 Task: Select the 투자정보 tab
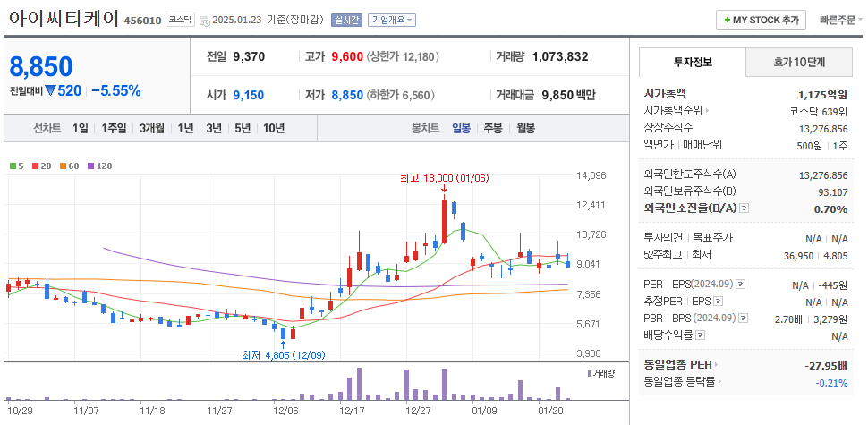693,62
